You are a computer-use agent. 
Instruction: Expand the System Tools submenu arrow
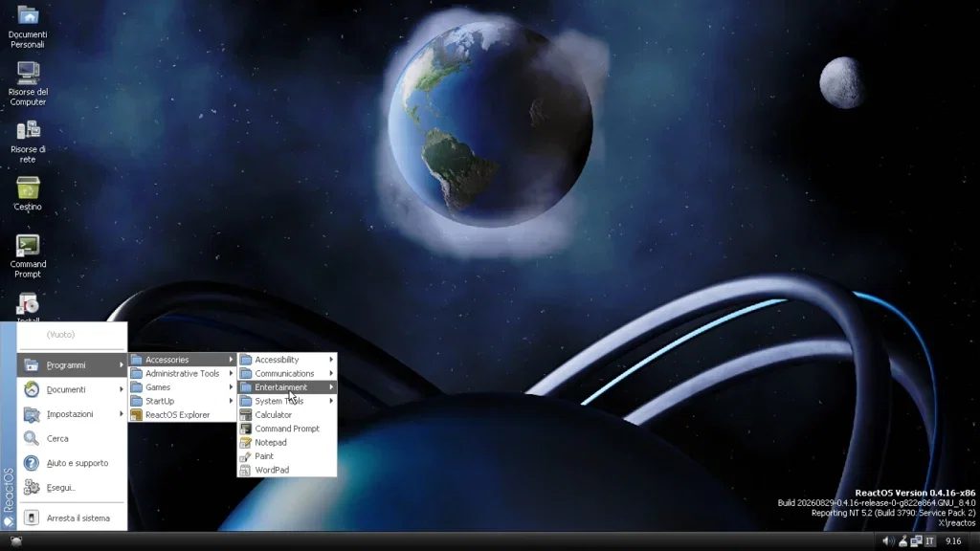[331, 401]
